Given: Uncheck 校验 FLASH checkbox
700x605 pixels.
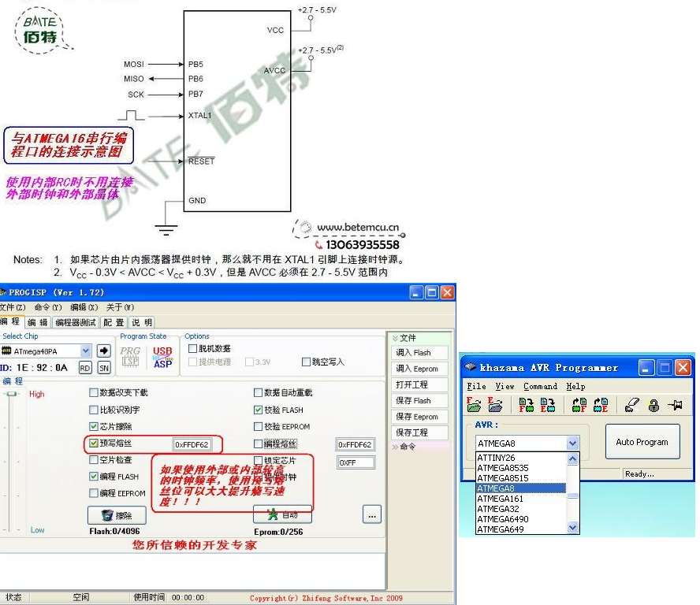Looking at the screenshot, I should pos(258,410).
